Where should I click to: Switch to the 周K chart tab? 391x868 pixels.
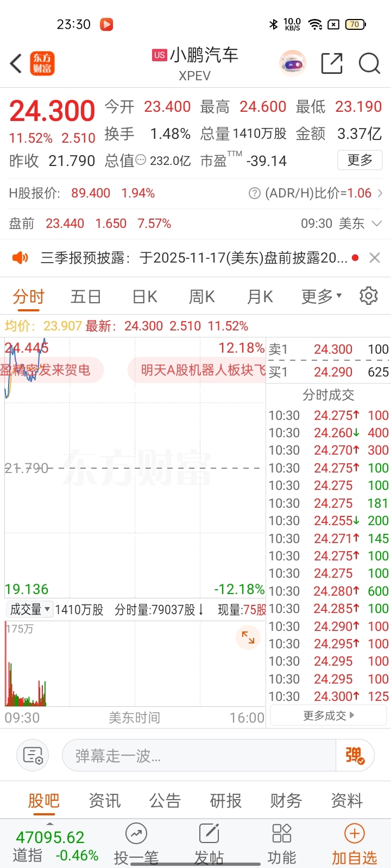pos(201,297)
